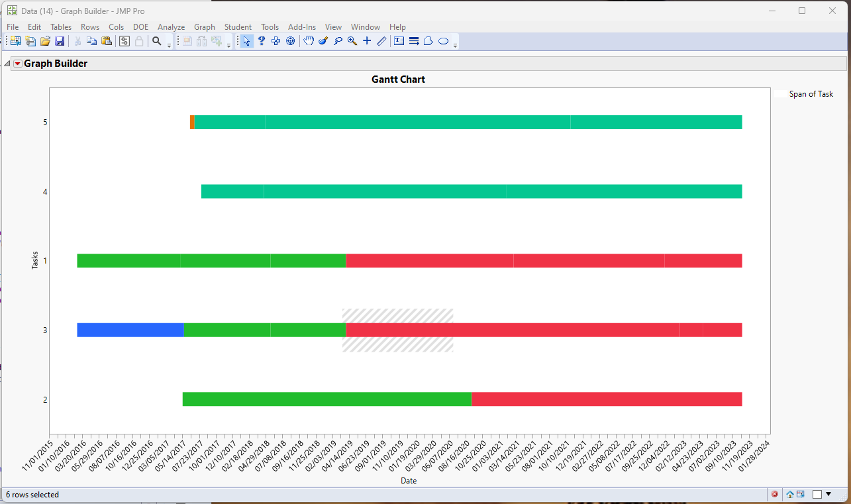Open the Analyze menu
851x504 pixels.
[x=171, y=27]
